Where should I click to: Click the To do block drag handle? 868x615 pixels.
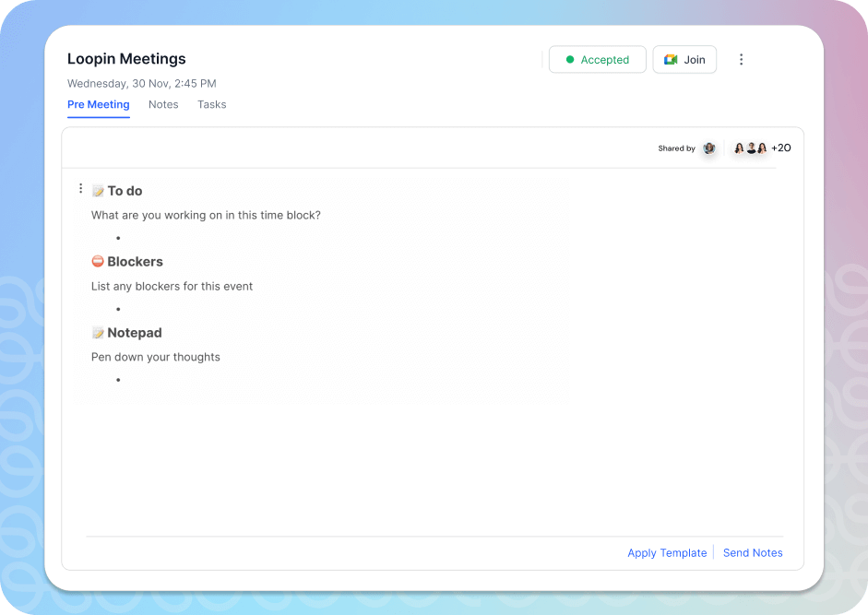pyautogui.click(x=81, y=189)
